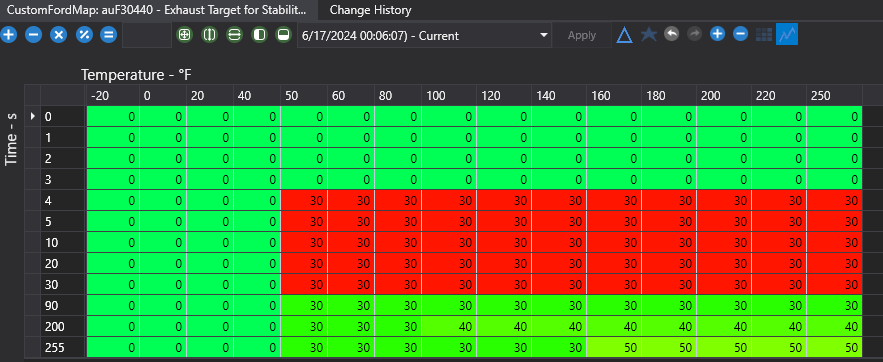
Task: Click the green vertical interpolate half-filled icon
Action: (x=283, y=35)
